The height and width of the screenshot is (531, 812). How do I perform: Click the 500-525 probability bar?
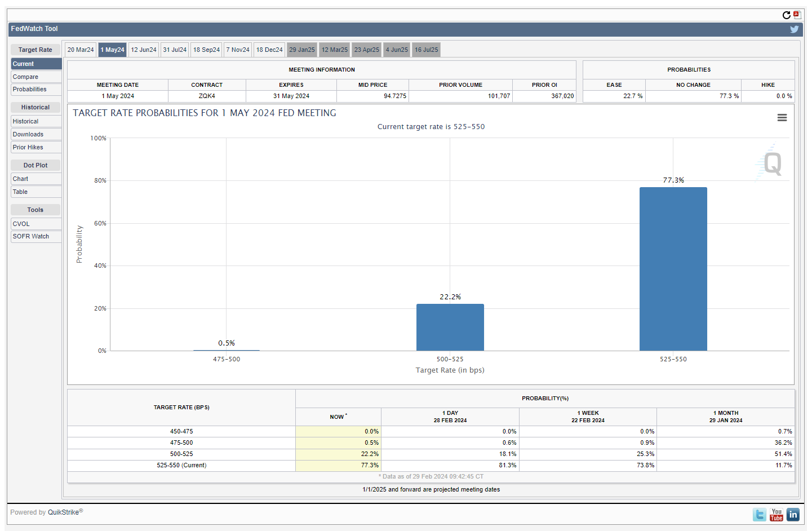pos(450,327)
